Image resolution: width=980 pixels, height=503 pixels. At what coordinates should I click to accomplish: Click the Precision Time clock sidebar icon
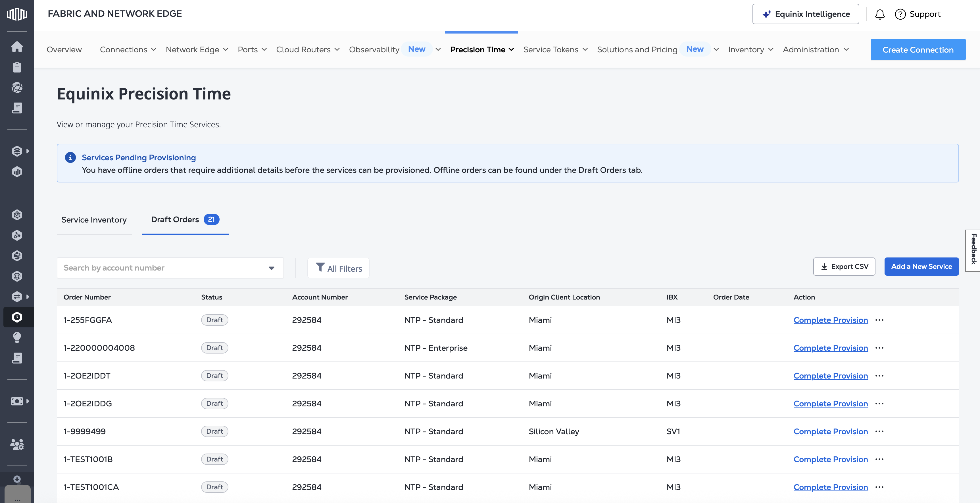(17, 317)
